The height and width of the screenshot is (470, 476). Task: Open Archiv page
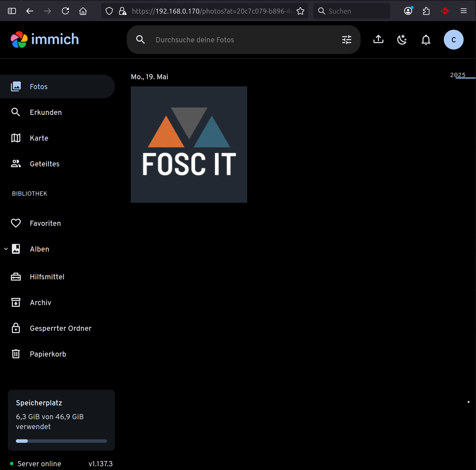coord(57,302)
